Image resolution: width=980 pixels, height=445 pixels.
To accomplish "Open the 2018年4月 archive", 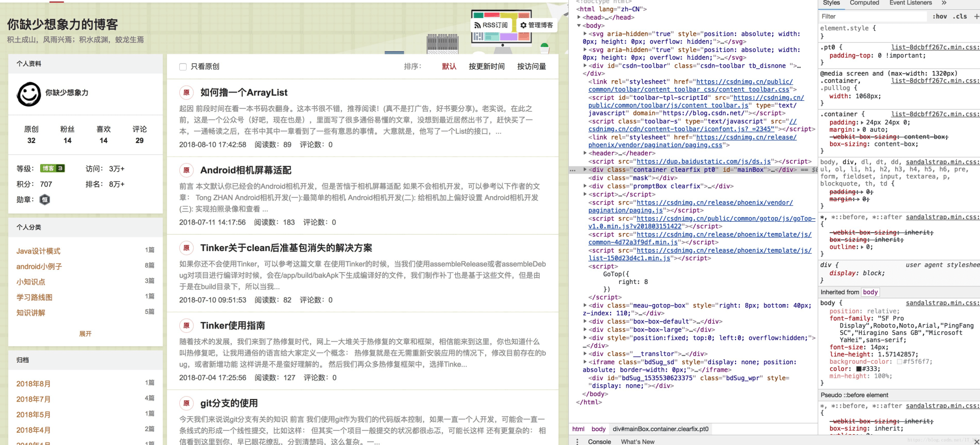I will coord(33,430).
